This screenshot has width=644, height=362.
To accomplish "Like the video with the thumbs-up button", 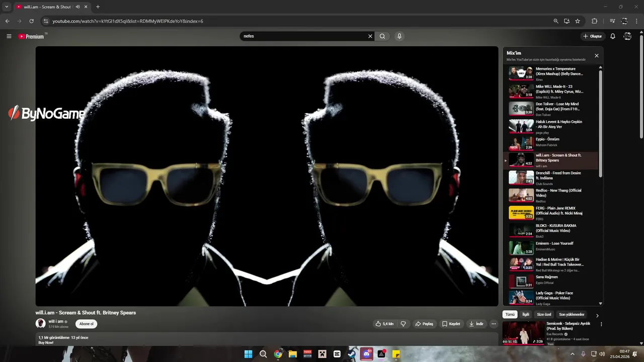I will coord(384,324).
